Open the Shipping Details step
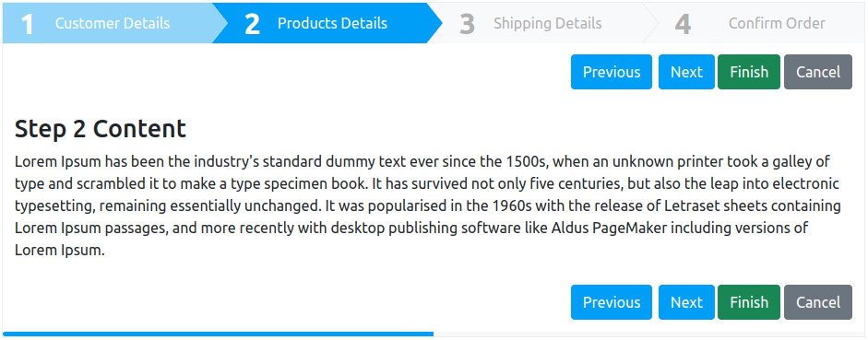This screenshot has width=868, height=340. coord(547,23)
